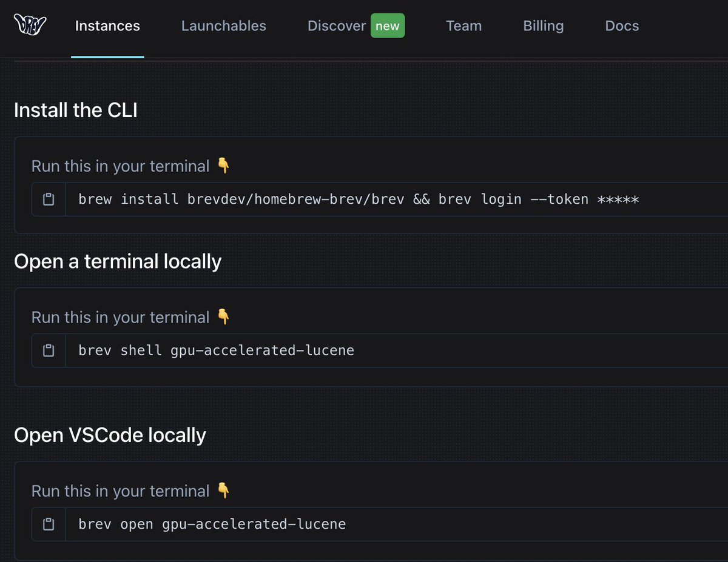Image resolution: width=728 pixels, height=562 pixels.
Task: Go to the Discover tab
Action: click(x=337, y=26)
